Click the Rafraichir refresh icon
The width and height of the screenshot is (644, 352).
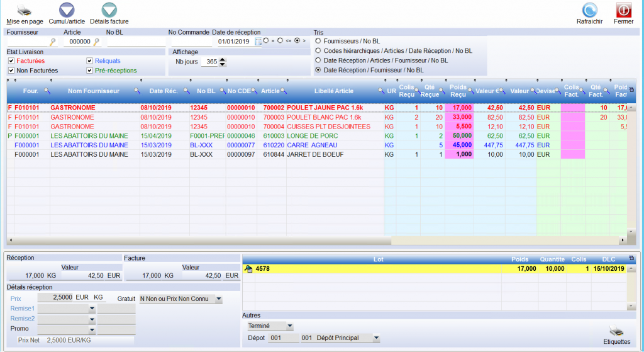tap(589, 10)
